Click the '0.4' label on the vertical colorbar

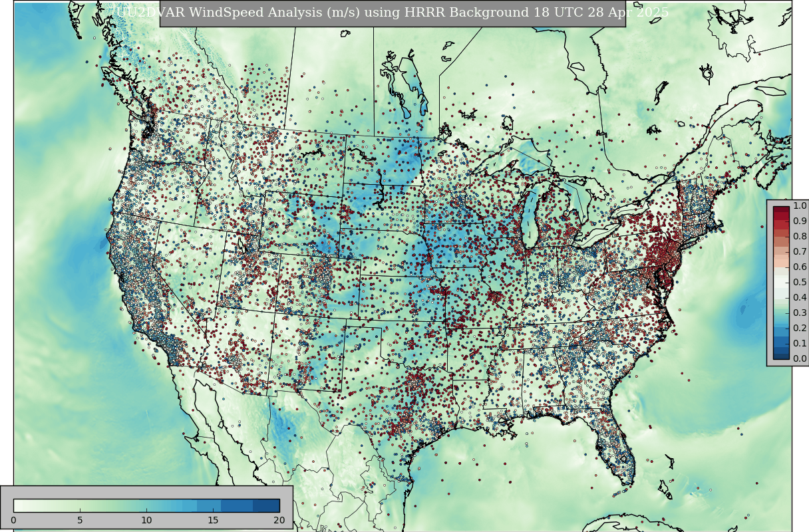coord(800,298)
